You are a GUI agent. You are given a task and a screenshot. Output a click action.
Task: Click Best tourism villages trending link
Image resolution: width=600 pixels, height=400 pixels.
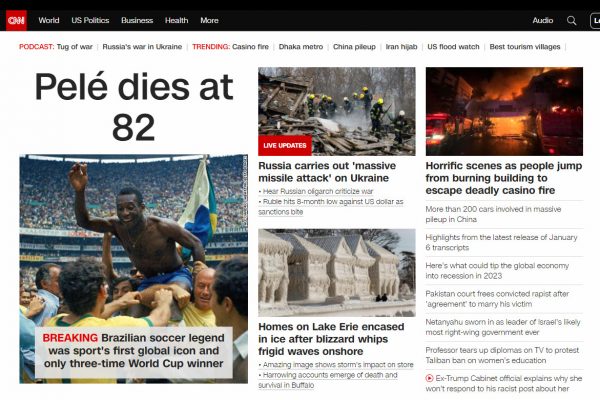coord(525,47)
